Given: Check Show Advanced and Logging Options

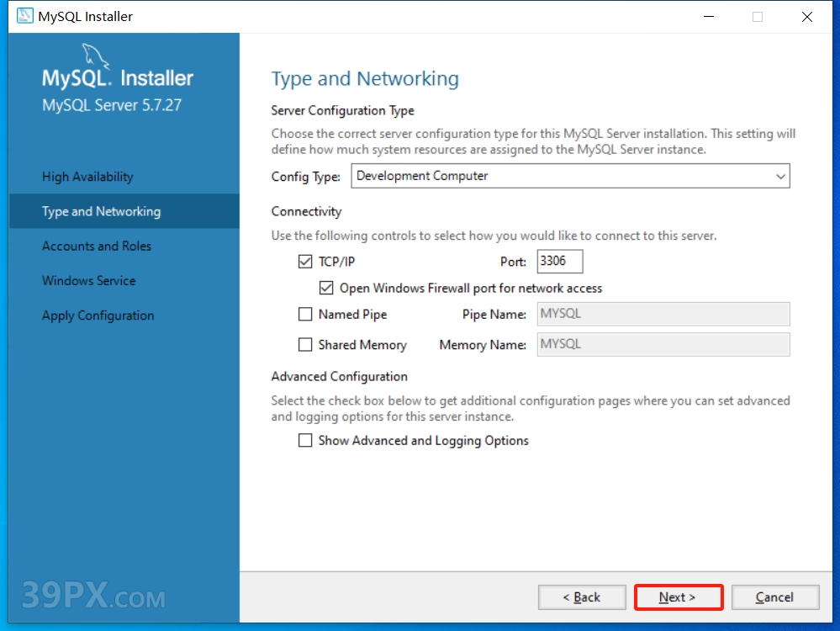Looking at the screenshot, I should pos(305,441).
